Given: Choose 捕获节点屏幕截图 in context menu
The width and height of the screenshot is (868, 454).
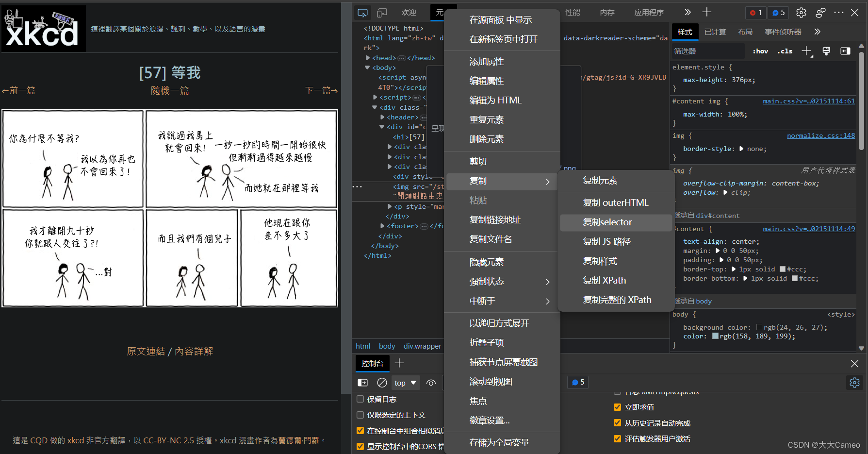Looking at the screenshot, I should pos(501,362).
